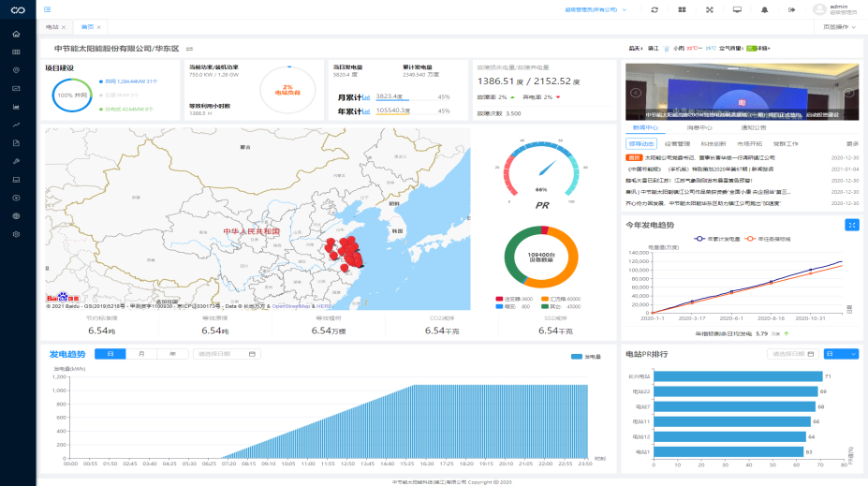
Task: Select the 市场开拓 news category
Action: [749, 144]
